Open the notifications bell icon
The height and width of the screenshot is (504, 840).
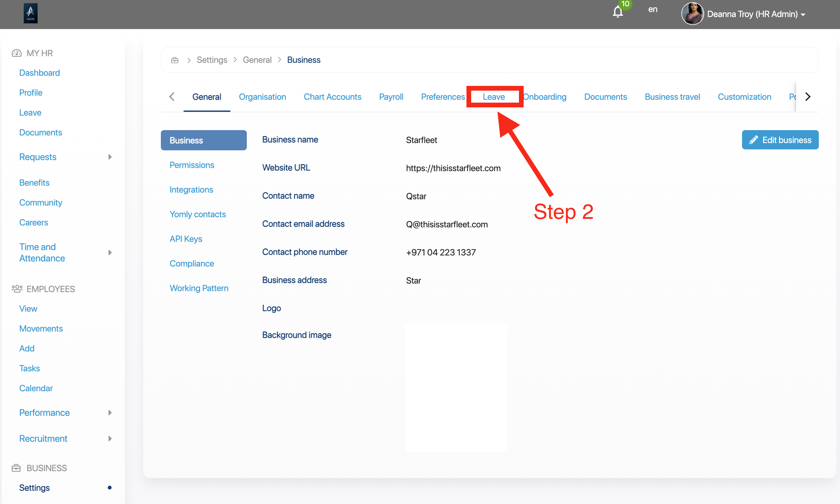point(618,12)
